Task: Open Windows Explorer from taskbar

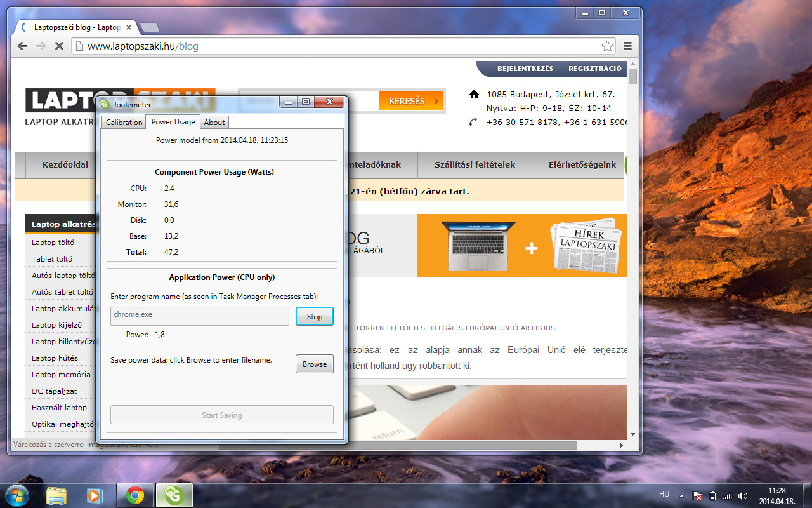Action: click(x=56, y=495)
